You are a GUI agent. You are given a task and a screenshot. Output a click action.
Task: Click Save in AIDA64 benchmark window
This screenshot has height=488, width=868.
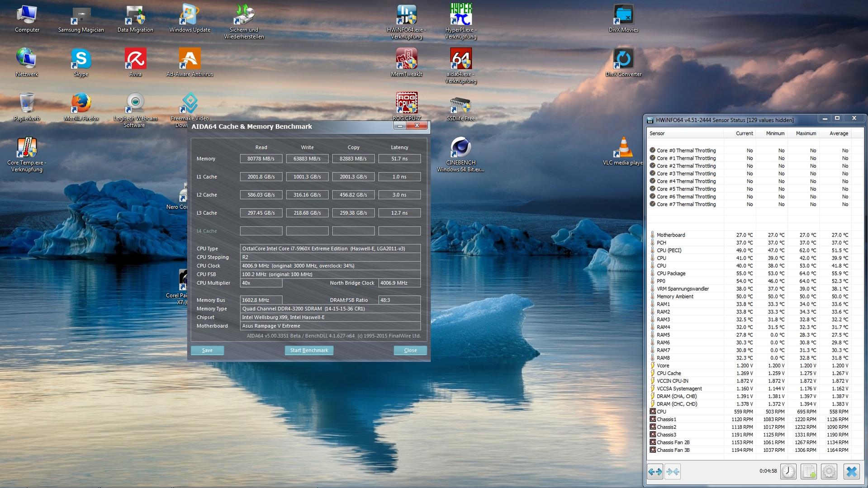pos(207,351)
